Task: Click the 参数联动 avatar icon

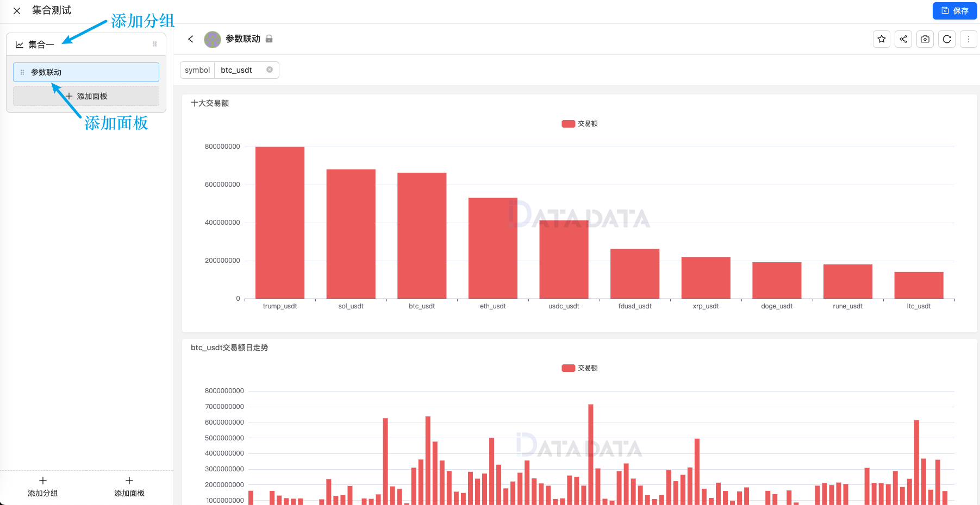Action: (x=213, y=39)
